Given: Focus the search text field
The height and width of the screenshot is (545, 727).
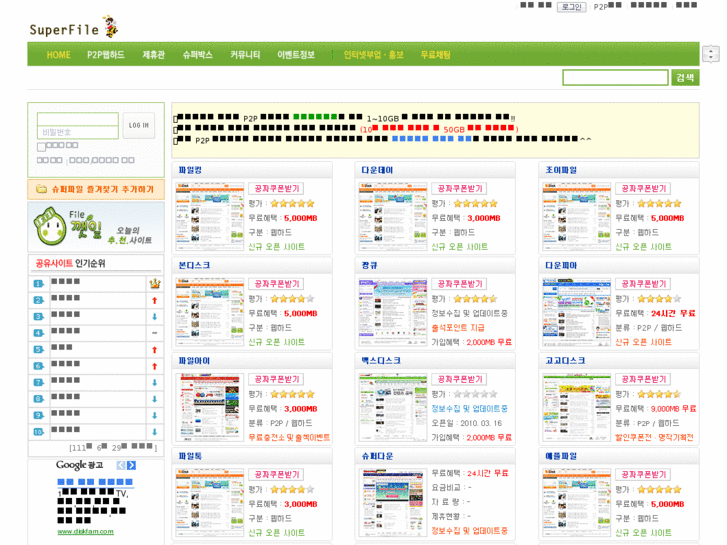Looking at the screenshot, I should 615,77.
